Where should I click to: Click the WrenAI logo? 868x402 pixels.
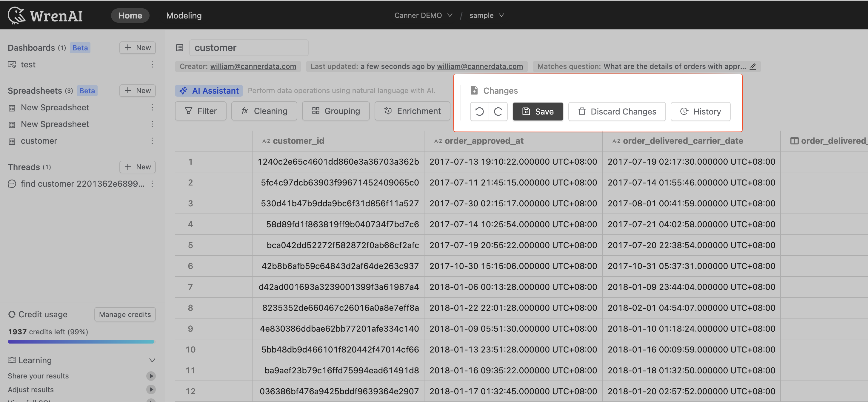[x=45, y=16]
